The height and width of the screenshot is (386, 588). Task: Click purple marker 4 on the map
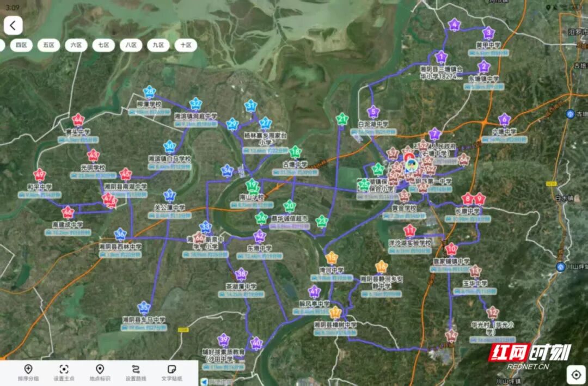(455, 25)
